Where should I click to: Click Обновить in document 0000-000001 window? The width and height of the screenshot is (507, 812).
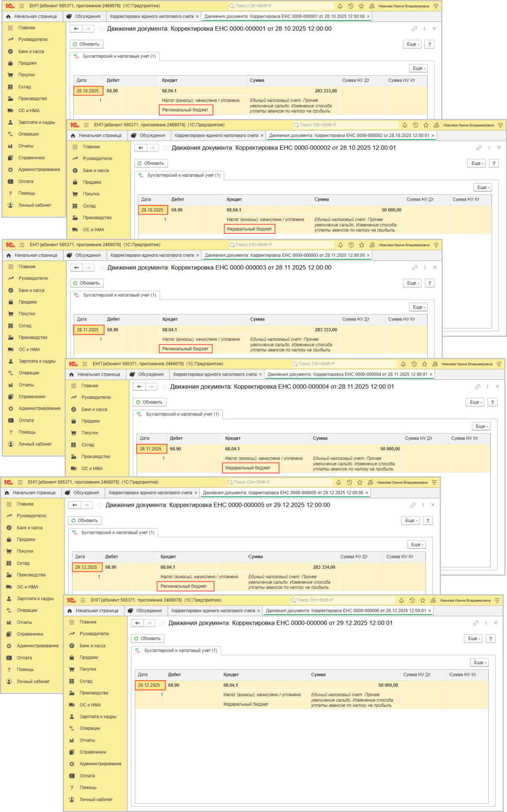click(86, 44)
